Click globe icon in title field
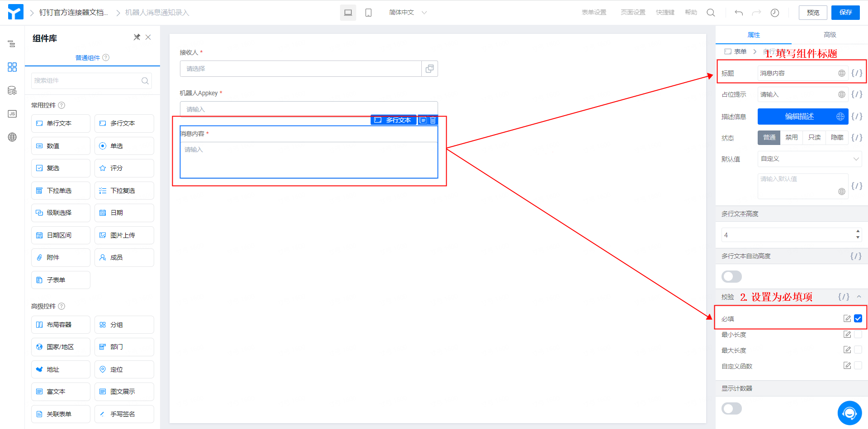 [x=842, y=73]
